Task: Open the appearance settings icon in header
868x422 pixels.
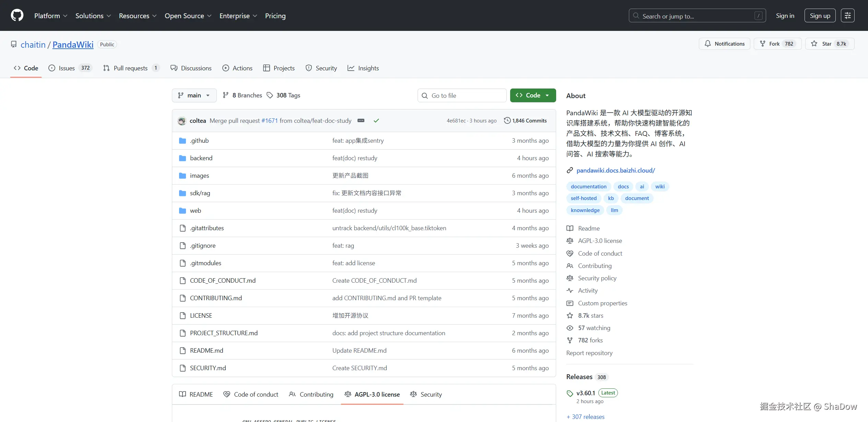Action: click(x=847, y=15)
